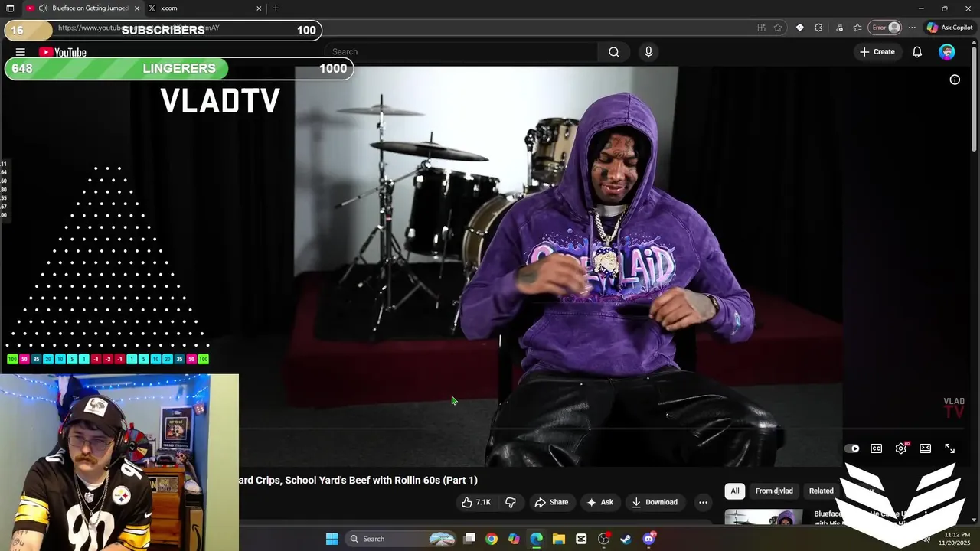Open Microsoft Edge on the taskbar

coord(536,539)
